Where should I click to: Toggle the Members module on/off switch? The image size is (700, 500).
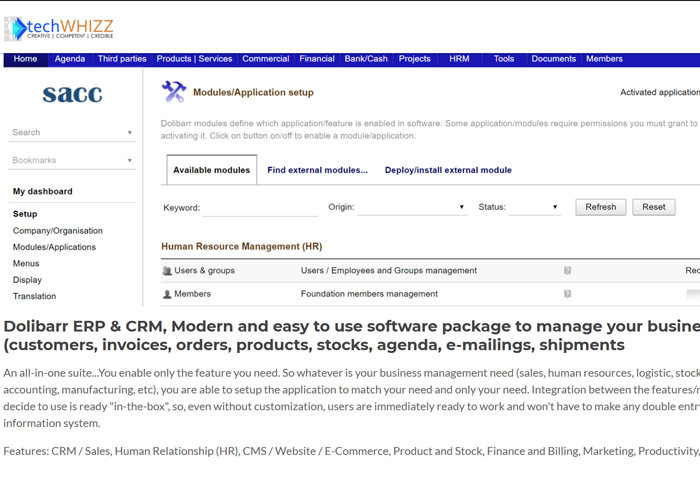[x=692, y=294]
